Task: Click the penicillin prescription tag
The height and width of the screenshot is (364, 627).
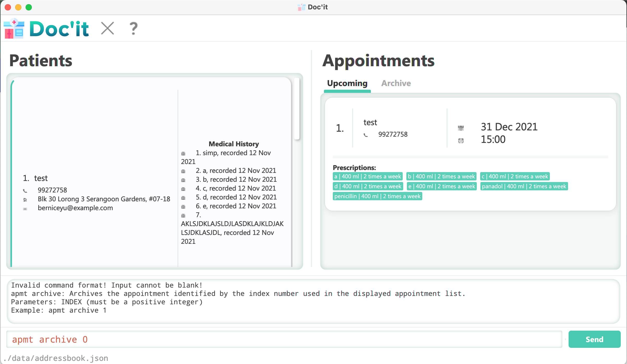Action: 377,196
